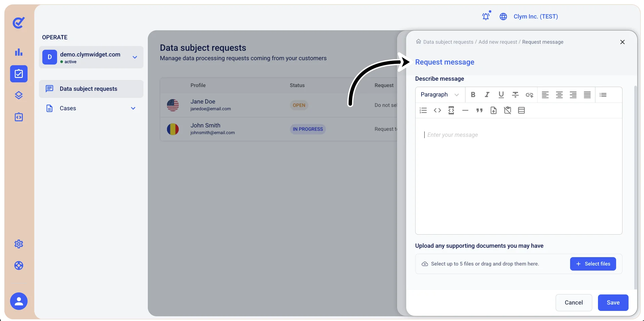Insert a link using the link icon

pos(529,95)
